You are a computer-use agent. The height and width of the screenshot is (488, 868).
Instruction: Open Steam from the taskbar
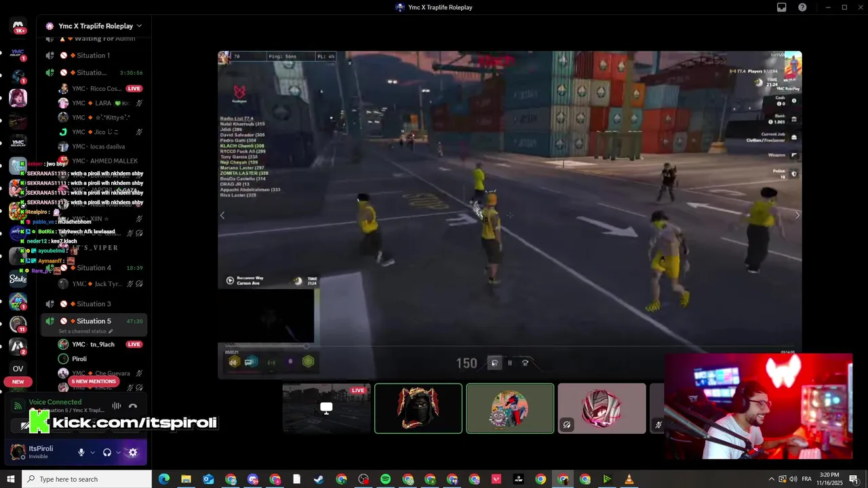(319, 479)
